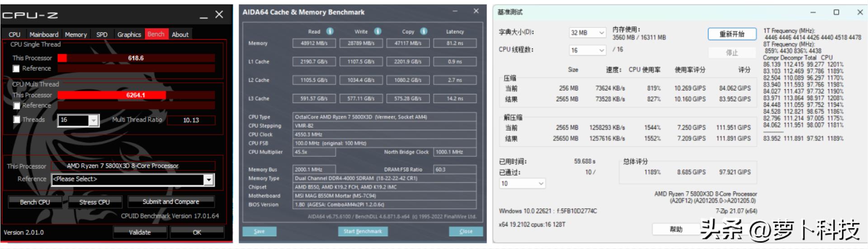The image size is (868, 249).
Task: Close the CPU-Z window
Action: click(x=219, y=14)
